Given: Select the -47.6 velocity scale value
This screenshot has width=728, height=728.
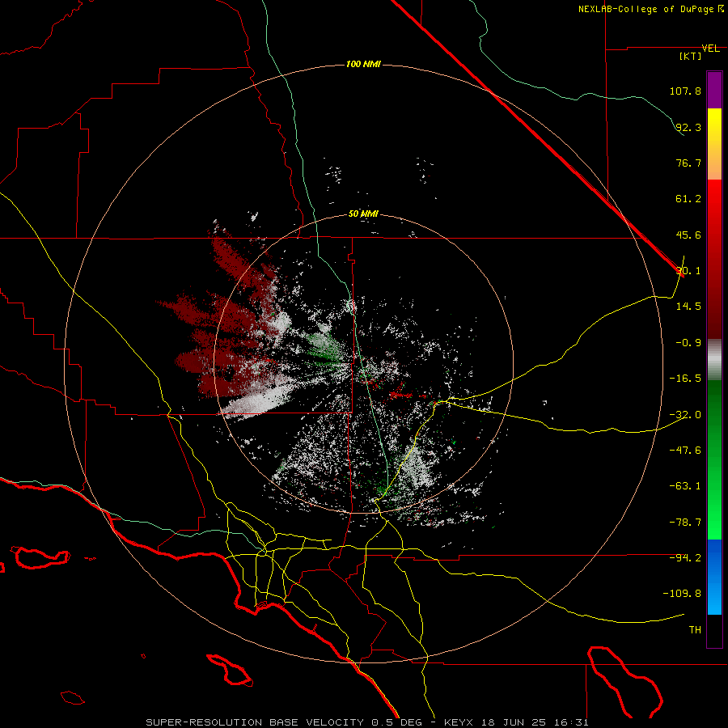Looking at the screenshot, I should 685,451.
